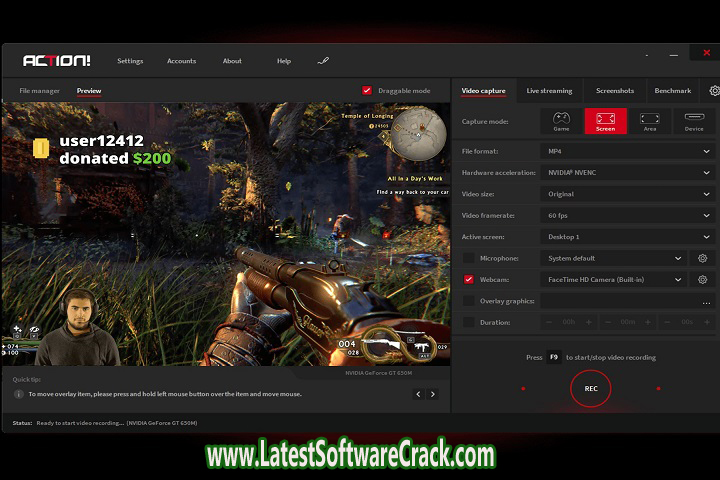Choose Area capture mode icon
Image resolution: width=720 pixels, height=480 pixels.
(650, 121)
